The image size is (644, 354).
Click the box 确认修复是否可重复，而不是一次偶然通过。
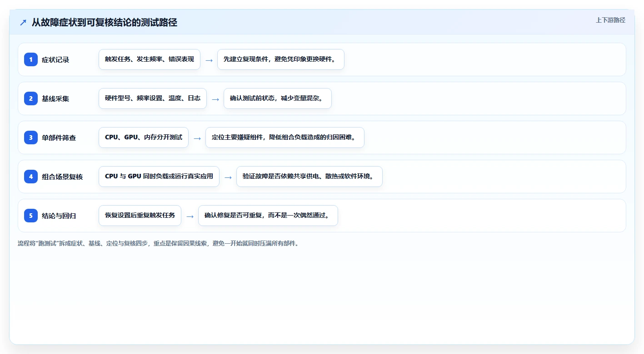pyautogui.click(x=268, y=216)
